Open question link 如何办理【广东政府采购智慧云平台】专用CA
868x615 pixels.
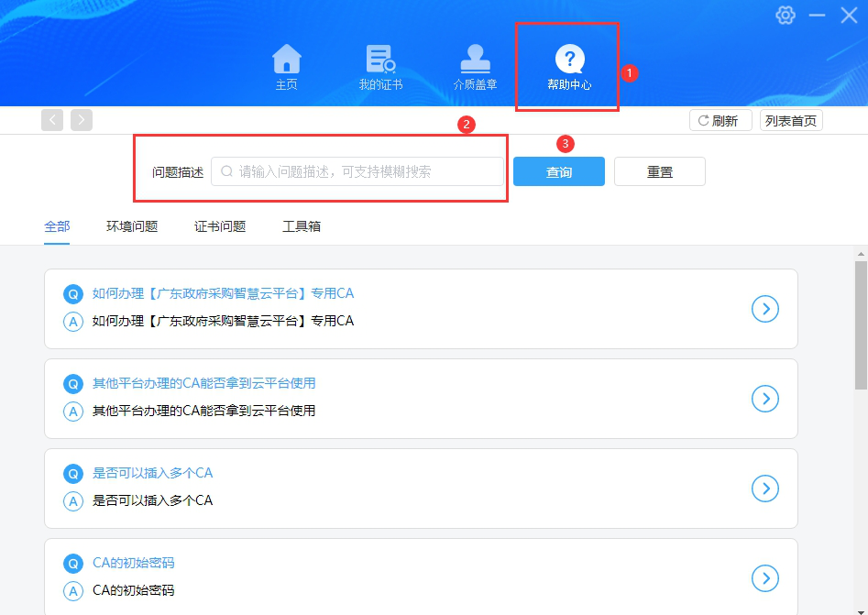pos(223,293)
